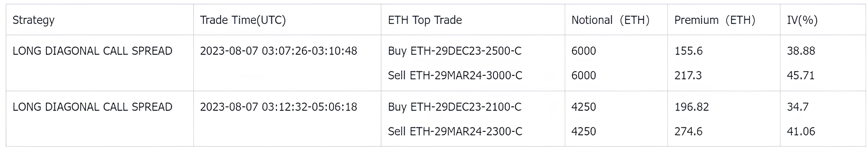This screenshot has width=868, height=151.
Task: Click the 155.6 premium value
Action: (688, 51)
